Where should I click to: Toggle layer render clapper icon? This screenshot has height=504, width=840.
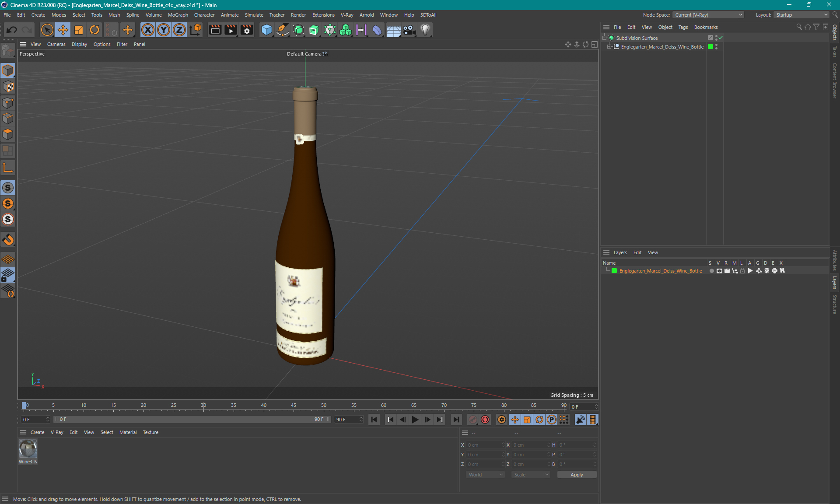(727, 271)
